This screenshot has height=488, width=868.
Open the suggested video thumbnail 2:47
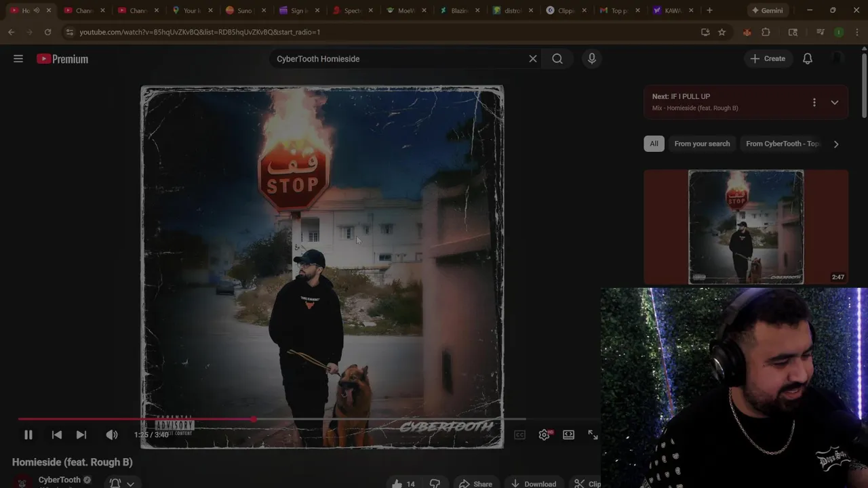[x=746, y=227]
